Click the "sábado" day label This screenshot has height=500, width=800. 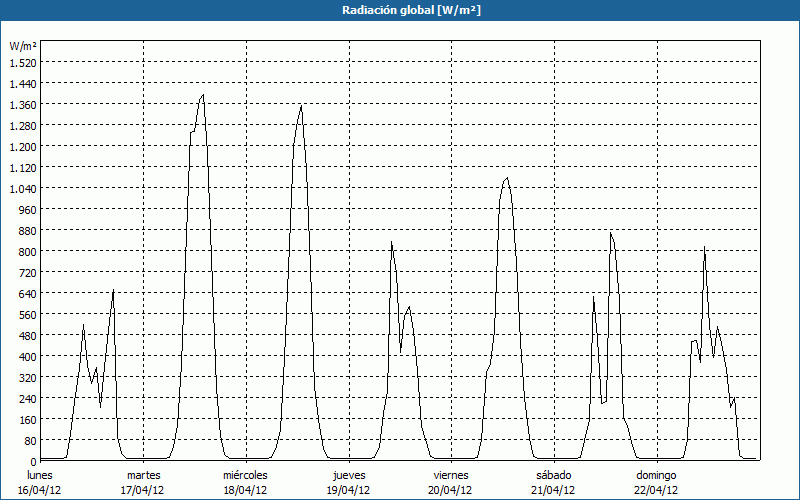[553, 475]
